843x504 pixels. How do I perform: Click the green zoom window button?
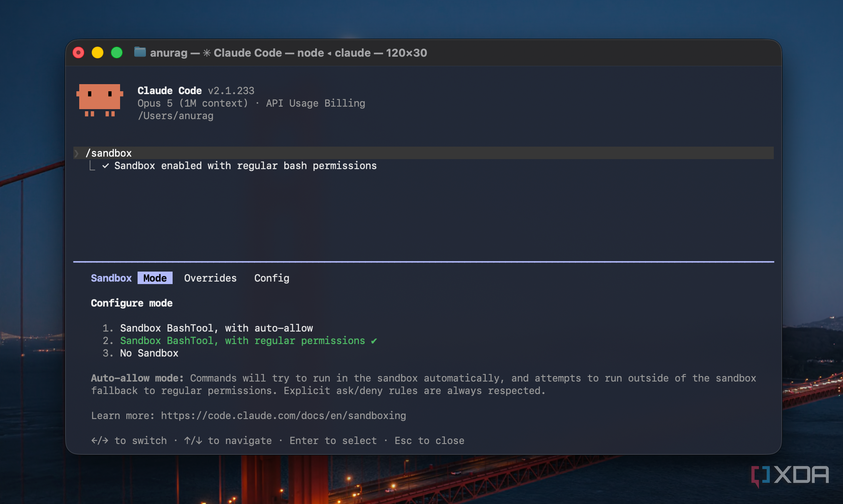(117, 52)
